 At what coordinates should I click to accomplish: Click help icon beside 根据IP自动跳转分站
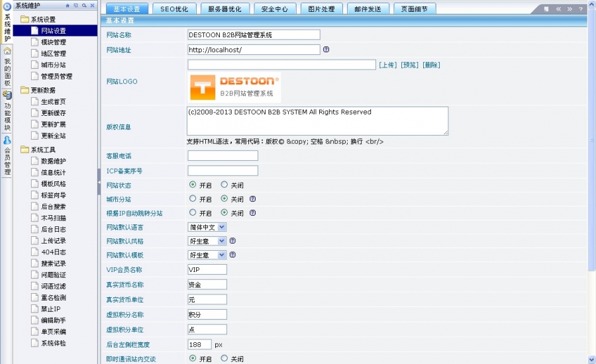tap(252, 213)
